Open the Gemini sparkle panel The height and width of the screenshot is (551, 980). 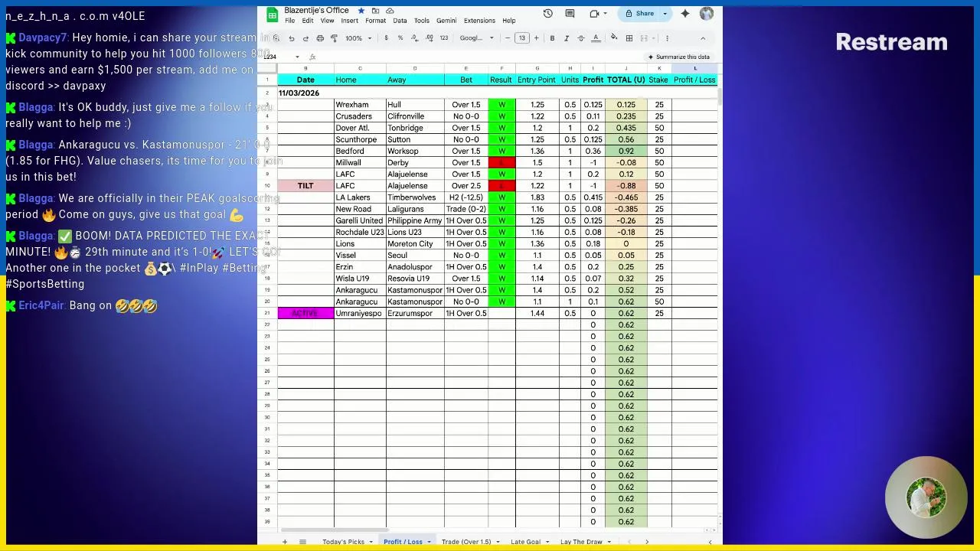point(685,14)
